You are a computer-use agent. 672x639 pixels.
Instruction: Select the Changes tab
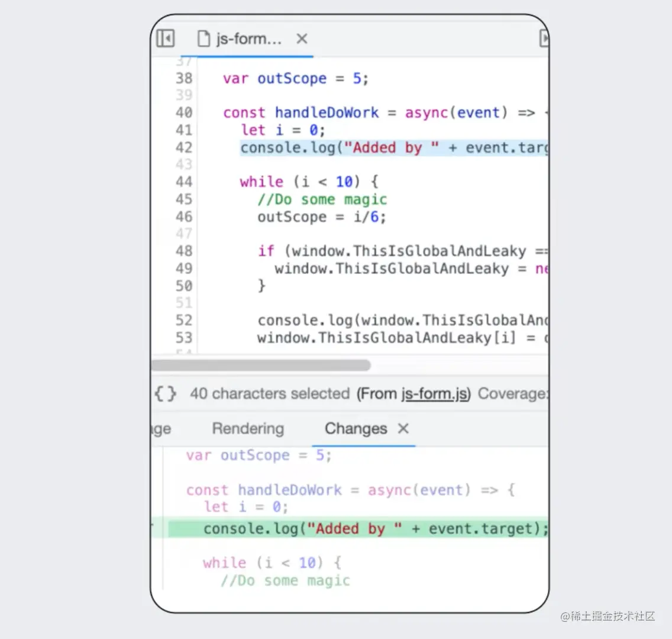click(x=356, y=428)
